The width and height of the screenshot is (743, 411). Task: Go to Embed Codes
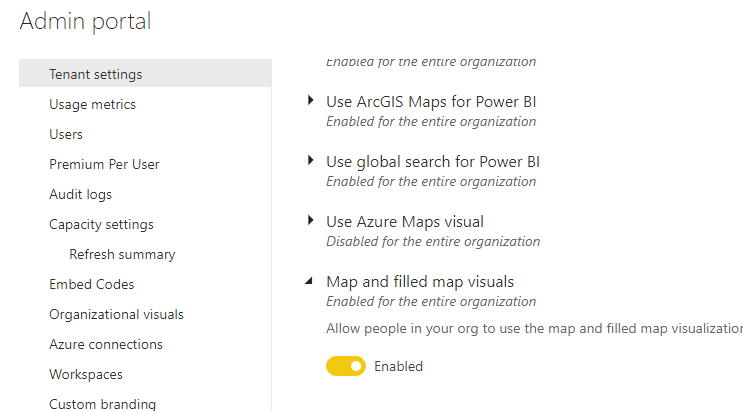tap(92, 284)
